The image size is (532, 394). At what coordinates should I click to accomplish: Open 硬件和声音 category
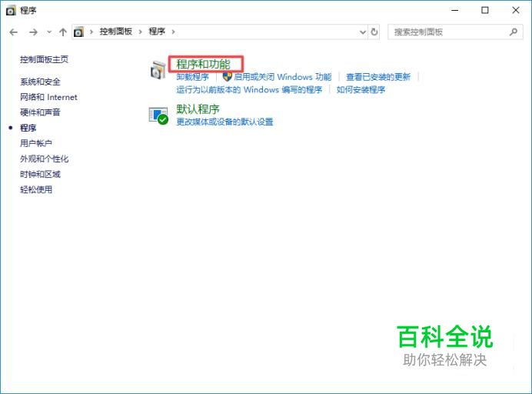[40, 112]
